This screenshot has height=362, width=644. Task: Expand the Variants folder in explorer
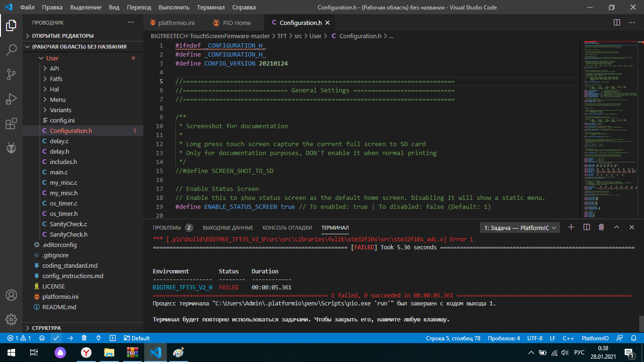pos(60,110)
